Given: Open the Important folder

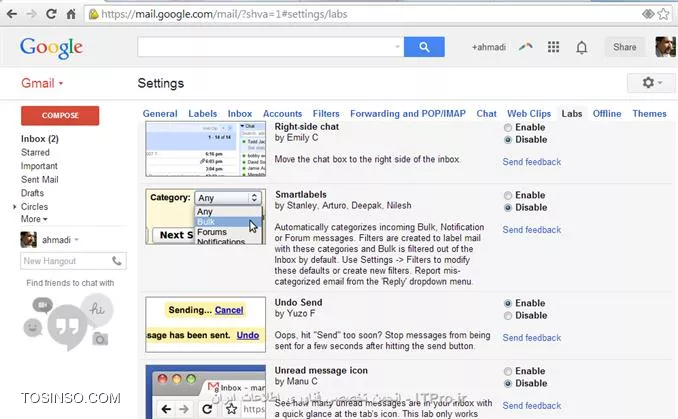Looking at the screenshot, I should 39,166.
